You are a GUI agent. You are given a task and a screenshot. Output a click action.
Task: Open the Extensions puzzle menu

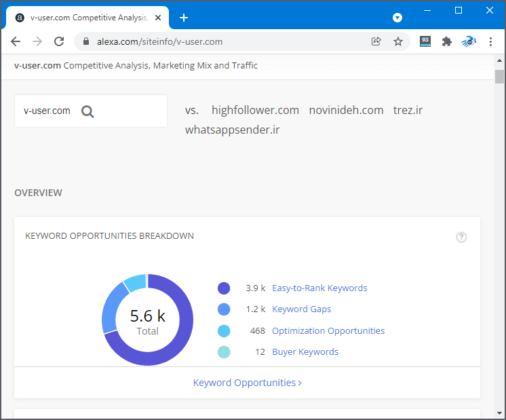(446, 41)
